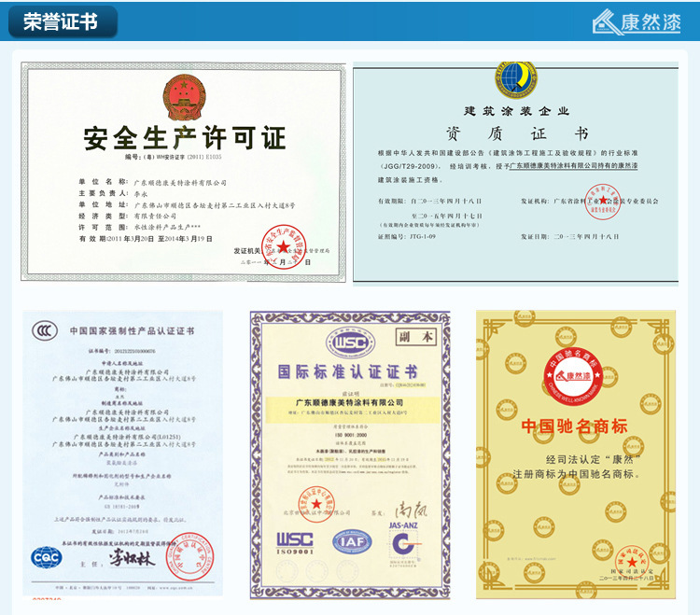Click the red 康然漆 circular trademark badge
The height and width of the screenshot is (615, 700).
point(573,376)
